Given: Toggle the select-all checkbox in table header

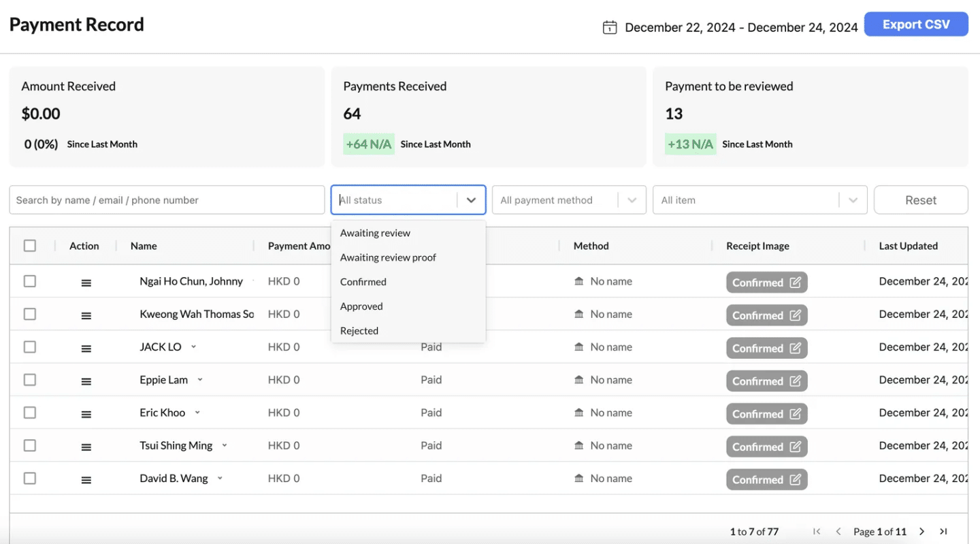Looking at the screenshot, I should [x=30, y=245].
